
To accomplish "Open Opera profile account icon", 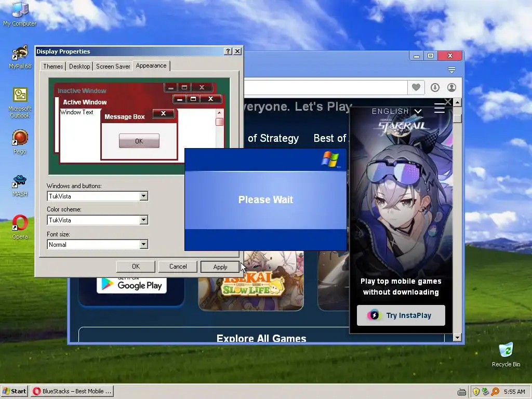I will 451,87.
